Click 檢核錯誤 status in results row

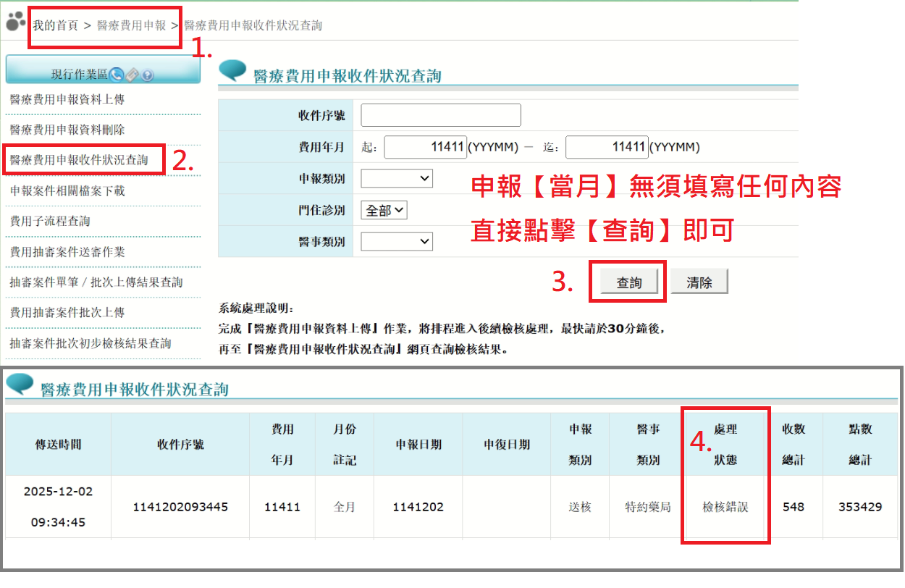pyautogui.click(x=725, y=507)
